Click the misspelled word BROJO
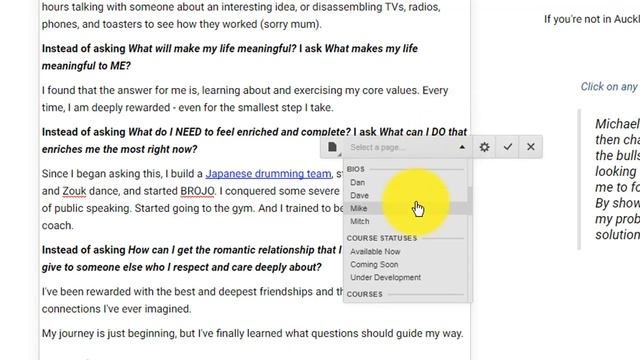 pyautogui.click(x=197, y=191)
